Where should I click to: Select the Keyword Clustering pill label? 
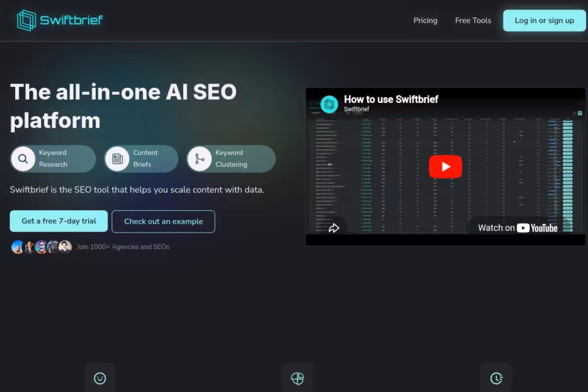(231, 159)
